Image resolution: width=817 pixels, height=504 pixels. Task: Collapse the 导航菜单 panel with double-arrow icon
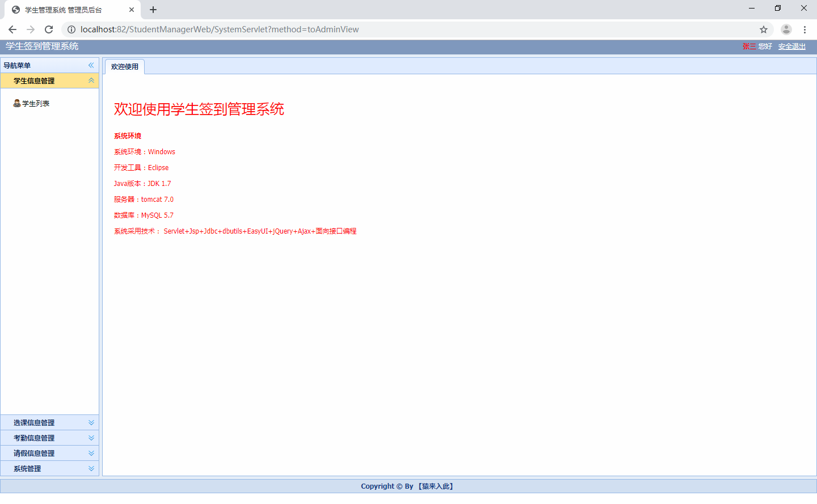[91, 65]
